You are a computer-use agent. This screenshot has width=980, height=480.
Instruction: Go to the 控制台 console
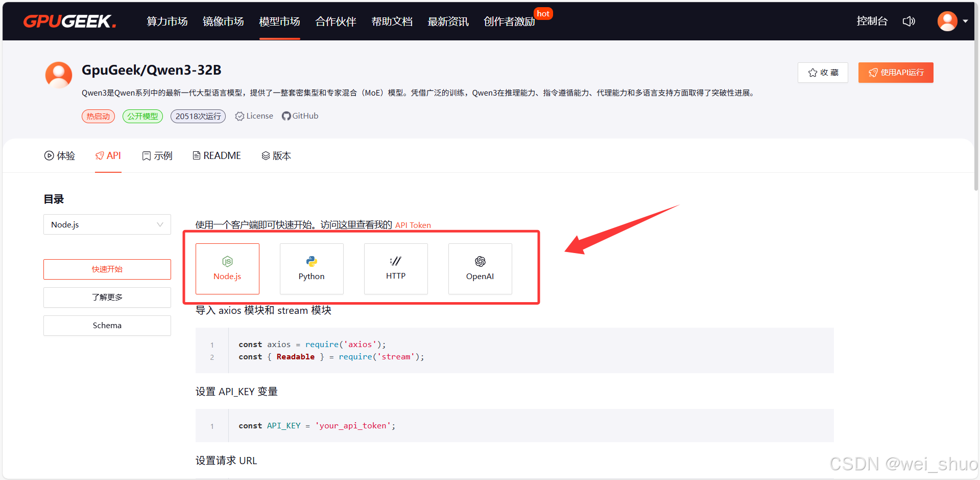(872, 21)
